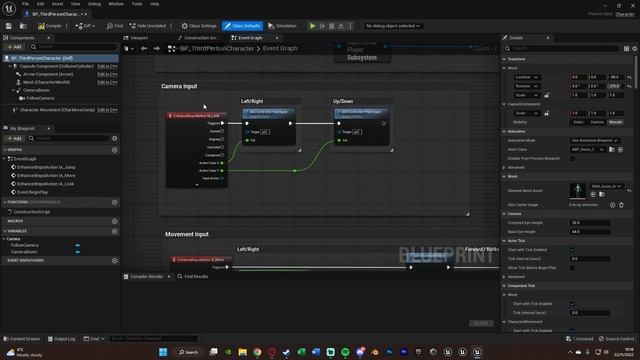Toggle the Class Defaults button
Screen dimensions: 640x360
(242, 26)
